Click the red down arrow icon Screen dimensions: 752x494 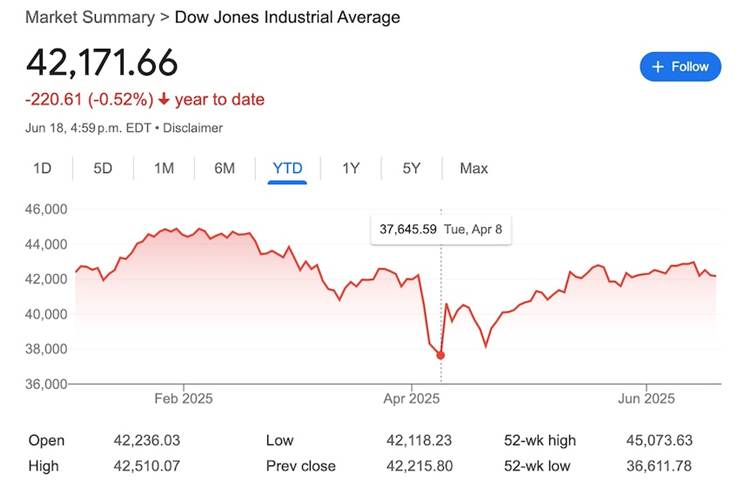coord(163,99)
